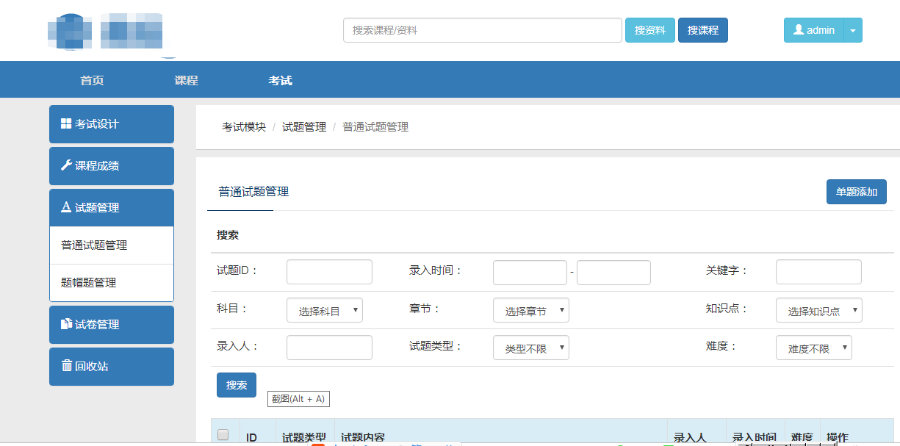Click the wrench icon beside 课程成绩

pos(66,166)
